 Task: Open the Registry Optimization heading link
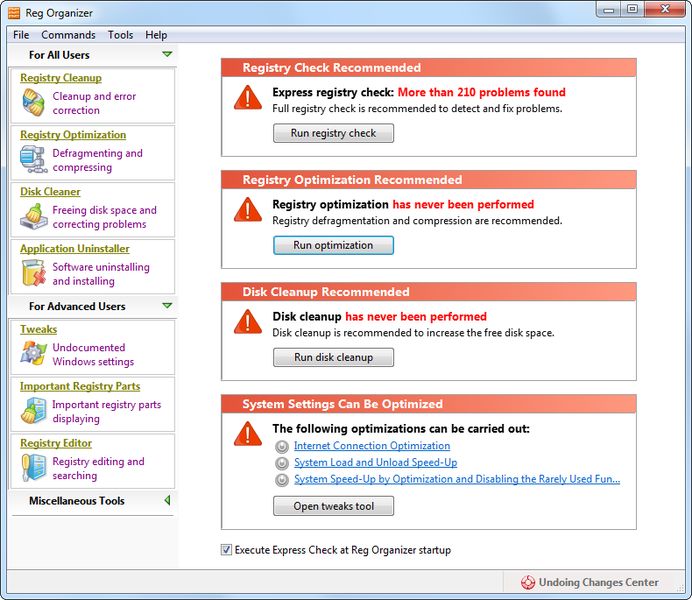coord(73,135)
